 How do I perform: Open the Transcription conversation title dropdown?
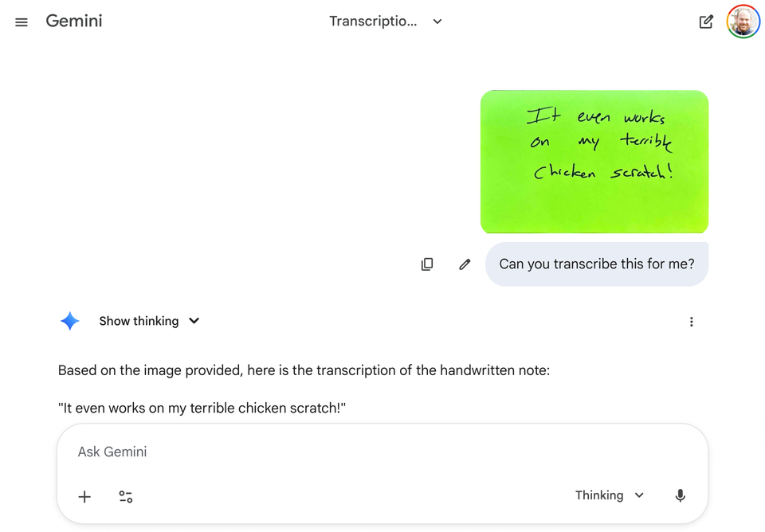pos(386,22)
